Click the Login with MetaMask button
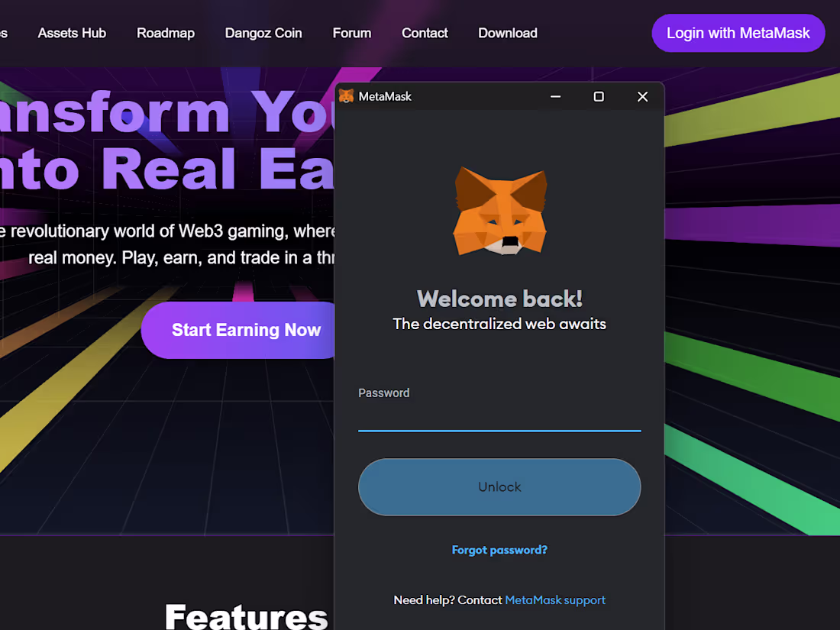The height and width of the screenshot is (630, 840). [x=738, y=33]
